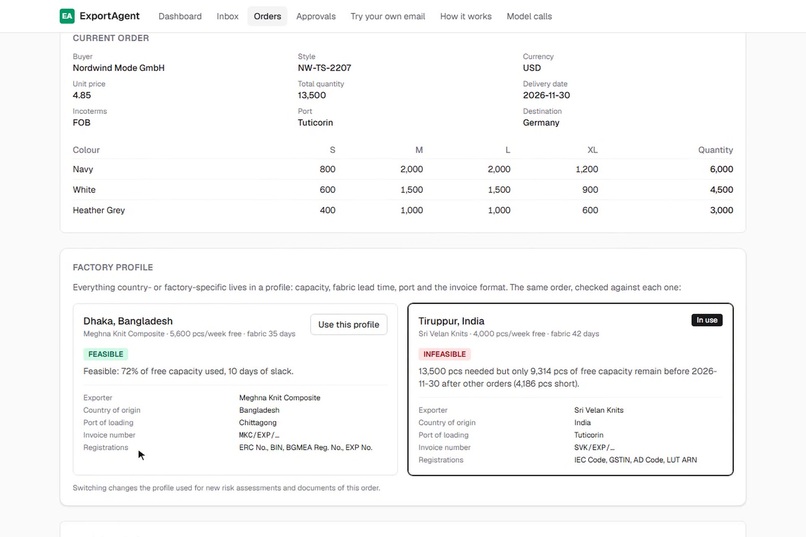The width and height of the screenshot is (806, 537).
Task: Click buyer name Nordwind Mode GmbH
Action: click(119, 68)
